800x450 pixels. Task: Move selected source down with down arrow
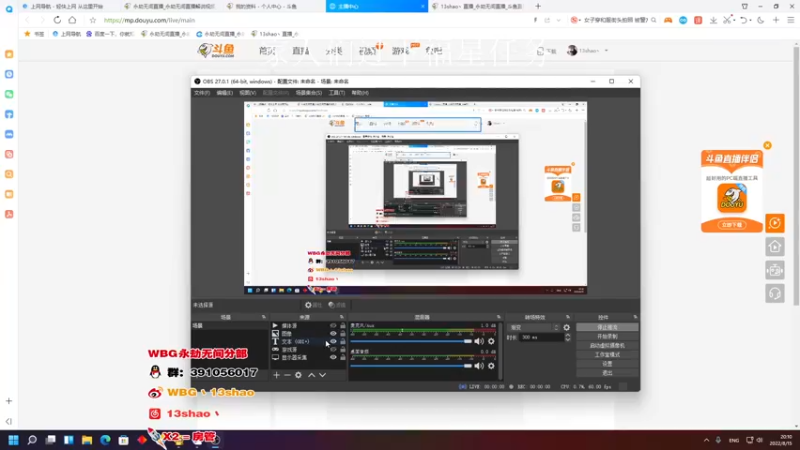[x=322, y=375]
